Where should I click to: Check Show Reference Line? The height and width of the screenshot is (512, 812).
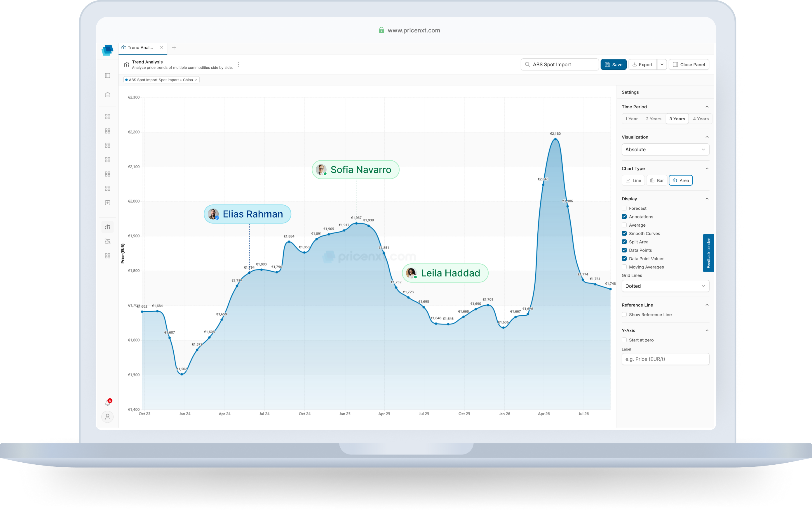coord(624,315)
